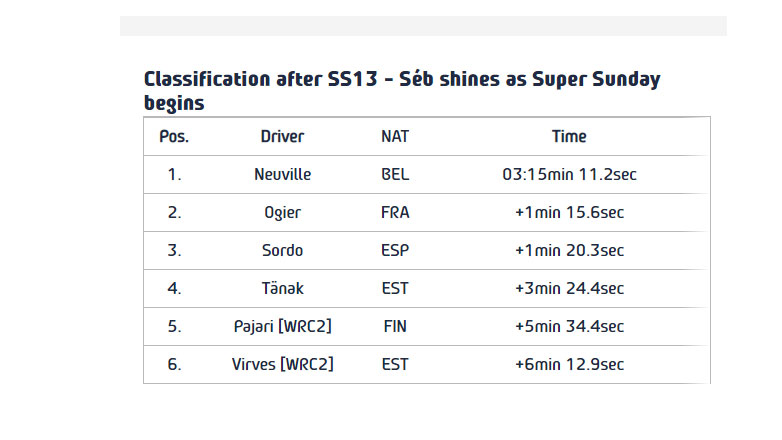Click Neuville's time 03:15min 11.2sec

(569, 174)
